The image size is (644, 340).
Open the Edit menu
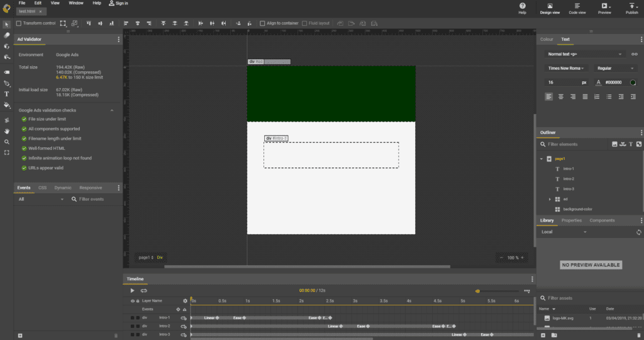(x=38, y=3)
